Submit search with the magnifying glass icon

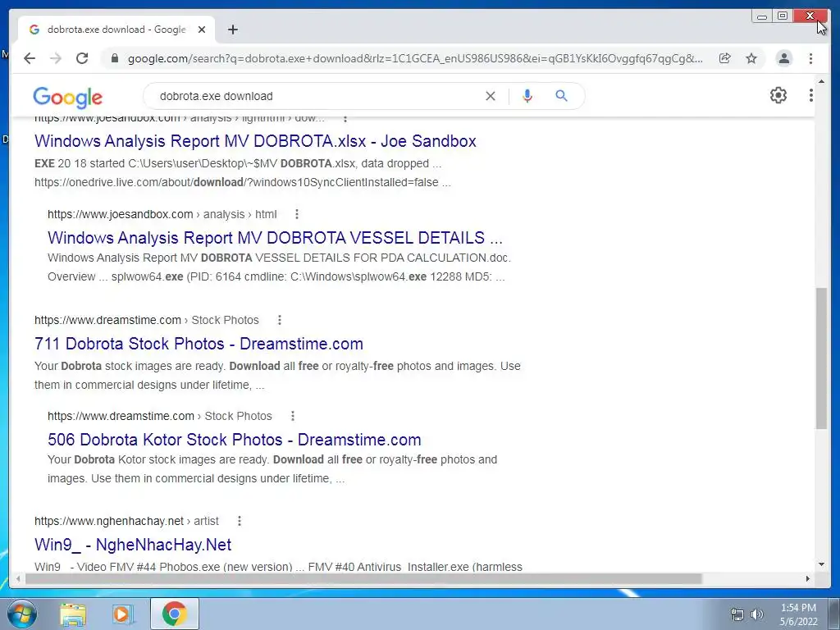561,96
